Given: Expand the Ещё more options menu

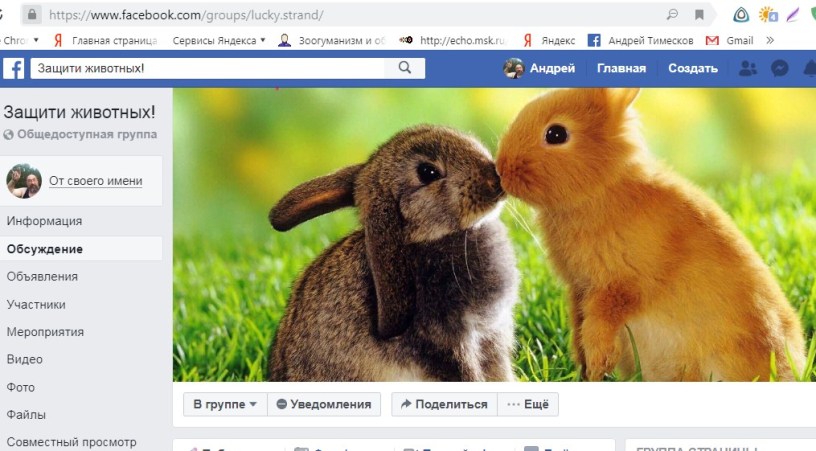Looking at the screenshot, I should 527,404.
